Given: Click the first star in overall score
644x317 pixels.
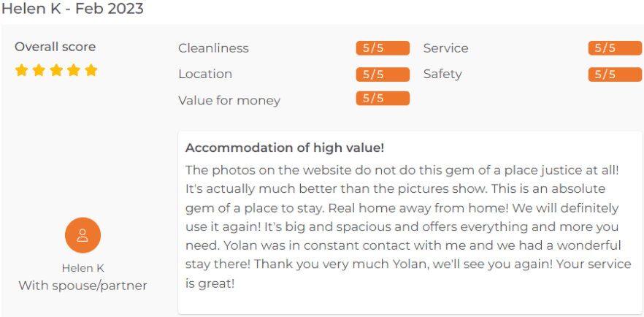Looking at the screenshot, I should pos(21,70).
